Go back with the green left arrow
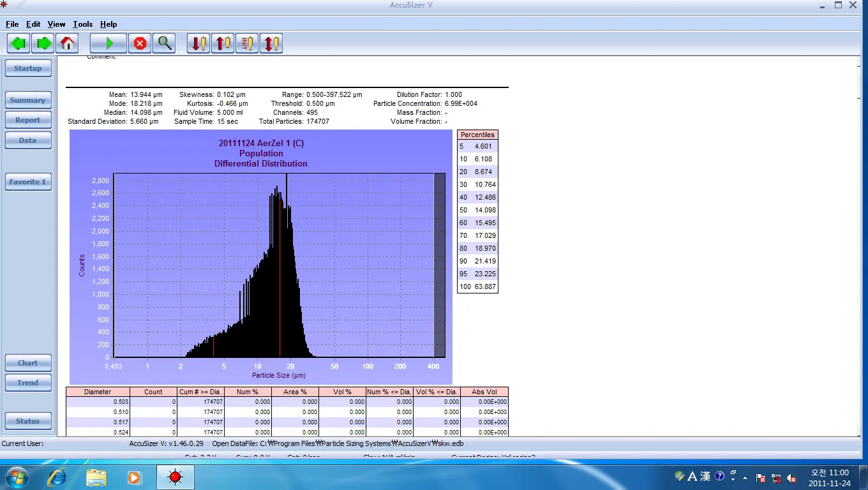Viewport: 868px width, 490px height. coord(19,43)
